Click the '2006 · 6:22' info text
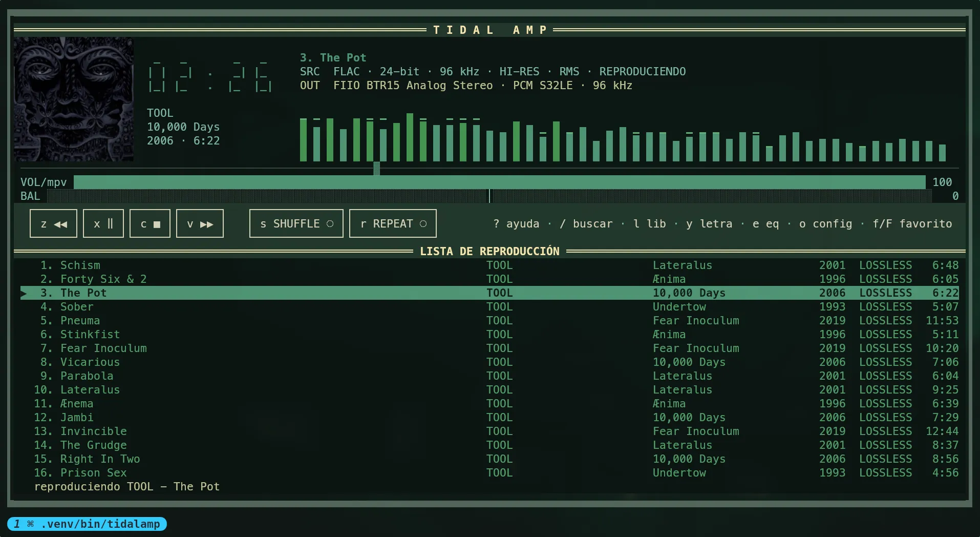 183,140
